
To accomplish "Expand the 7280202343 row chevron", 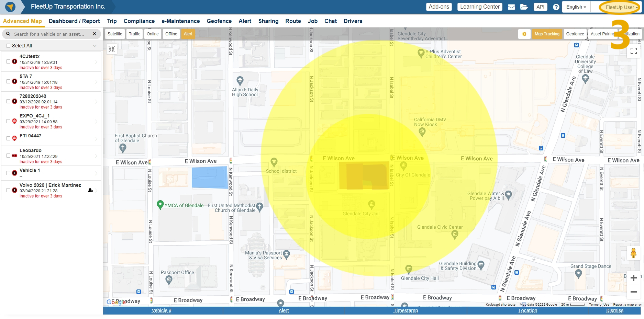I will (x=96, y=102).
